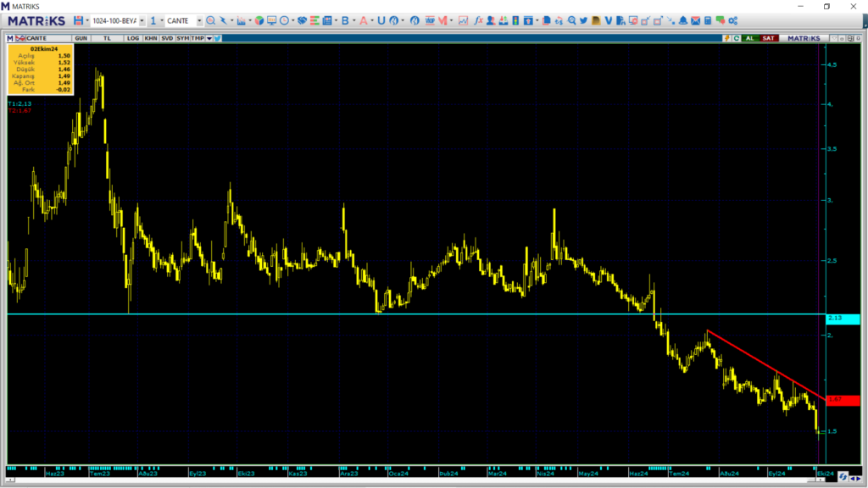Viewport: 868px width, 488px height.
Task: Open the settings gears icon
Action: tap(732, 20)
